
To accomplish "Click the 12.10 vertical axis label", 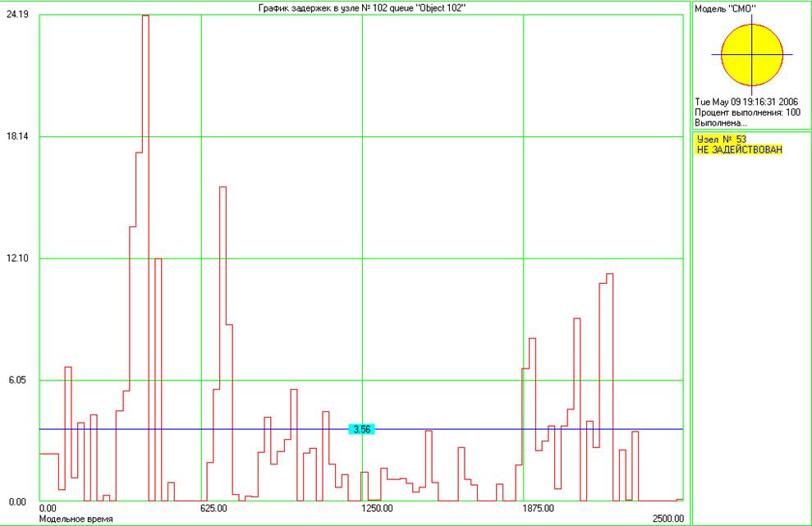I will point(18,258).
